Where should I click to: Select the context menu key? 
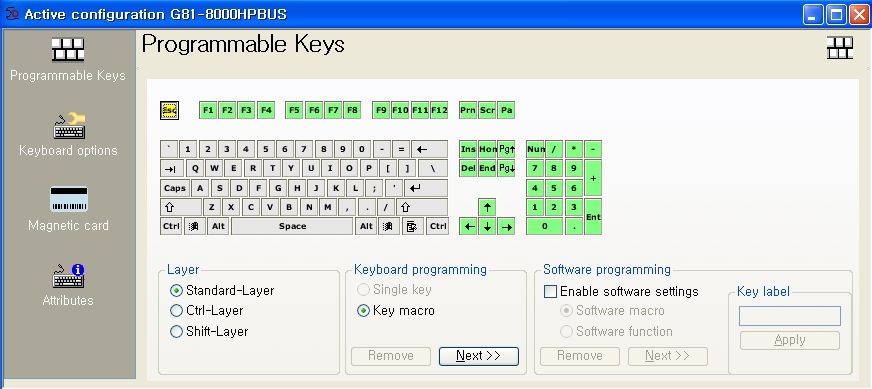412,226
